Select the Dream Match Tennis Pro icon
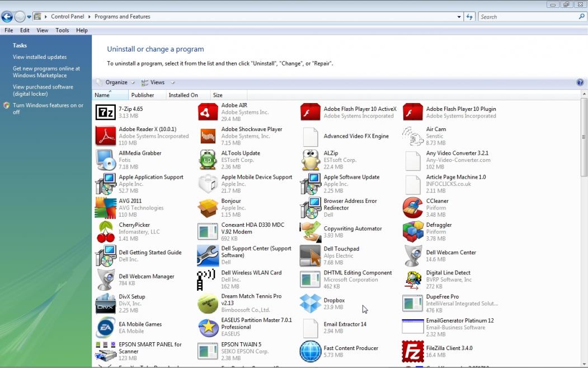This screenshot has width=588, height=368. click(208, 304)
